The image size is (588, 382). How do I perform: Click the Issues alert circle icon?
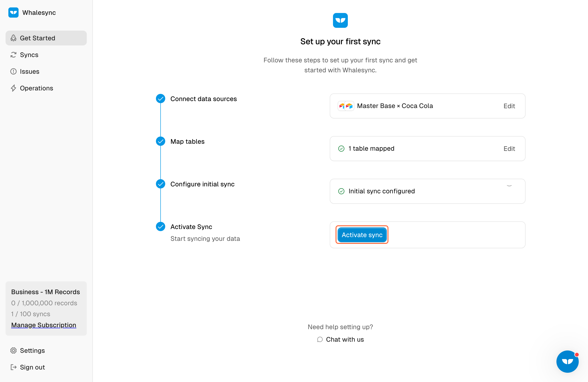pyautogui.click(x=13, y=72)
